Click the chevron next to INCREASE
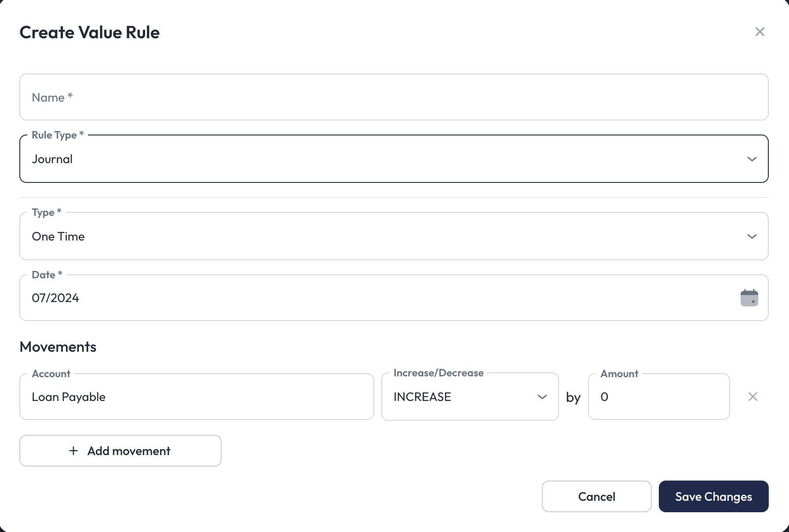 tap(542, 397)
